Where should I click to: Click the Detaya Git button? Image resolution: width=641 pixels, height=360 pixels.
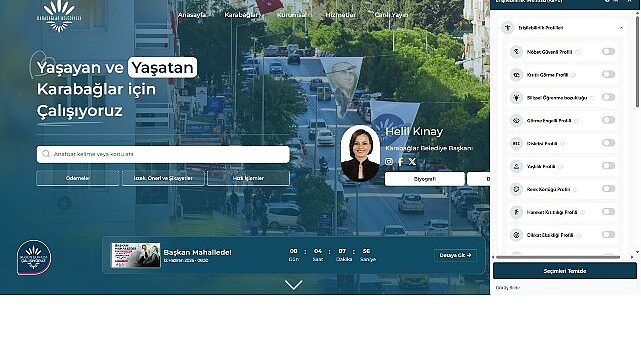[455, 255]
